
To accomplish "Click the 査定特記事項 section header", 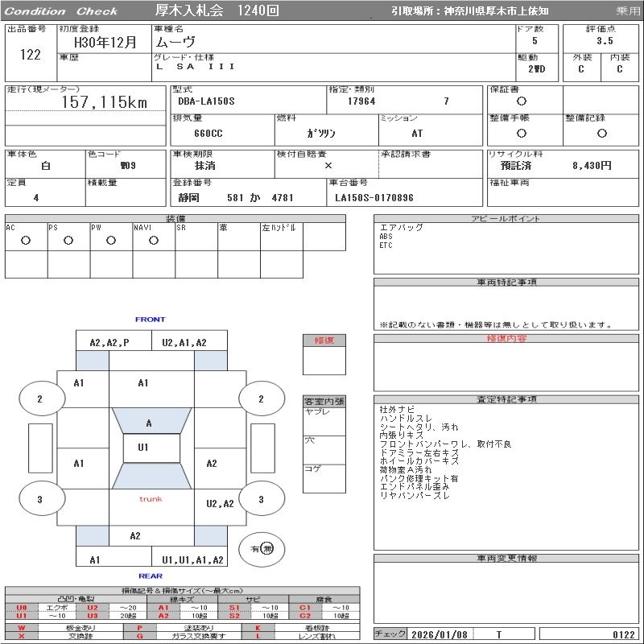I will [x=506, y=399].
